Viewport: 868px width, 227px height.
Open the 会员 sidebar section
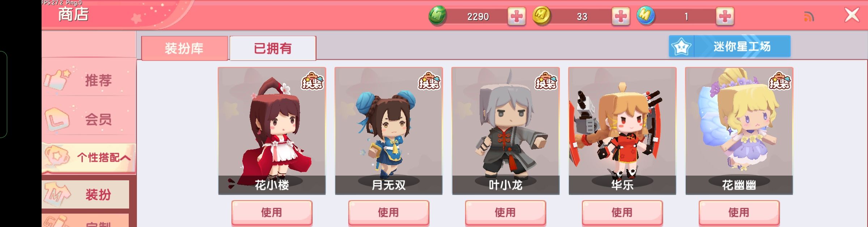(x=89, y=119)
